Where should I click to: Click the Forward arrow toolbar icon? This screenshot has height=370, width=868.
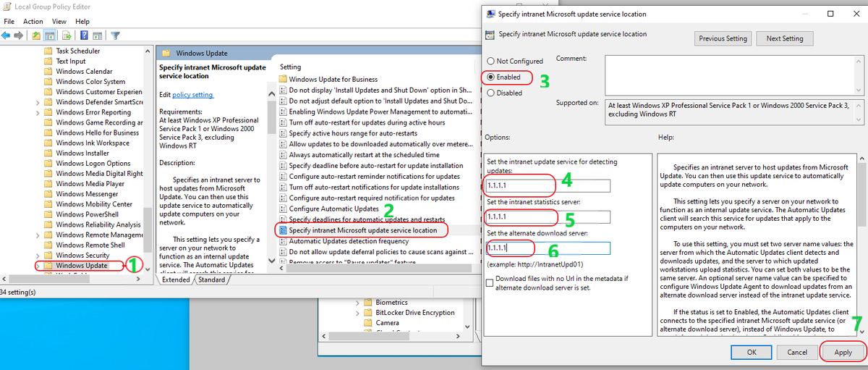(x=20, y=35)
